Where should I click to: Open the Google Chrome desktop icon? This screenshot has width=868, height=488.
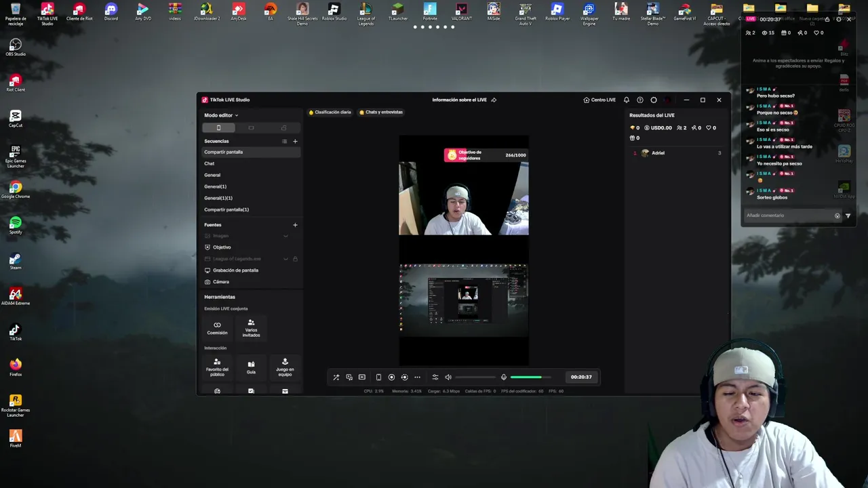tap(16, 190)
